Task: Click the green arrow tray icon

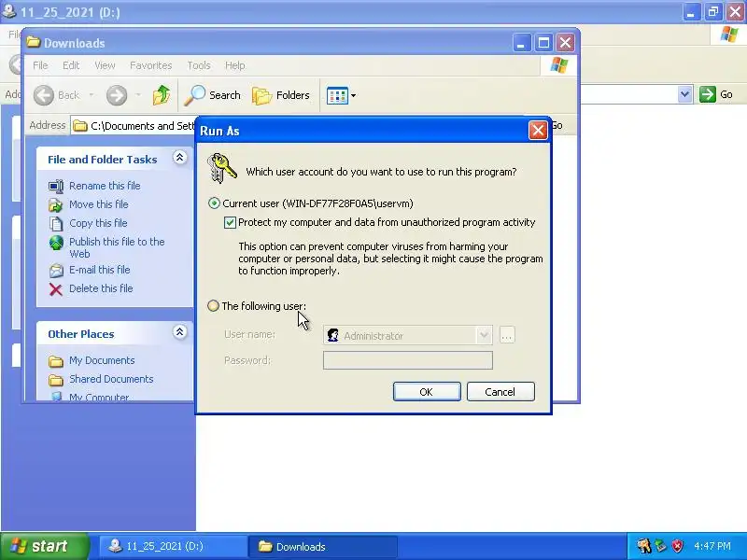Action: (661, 546)
